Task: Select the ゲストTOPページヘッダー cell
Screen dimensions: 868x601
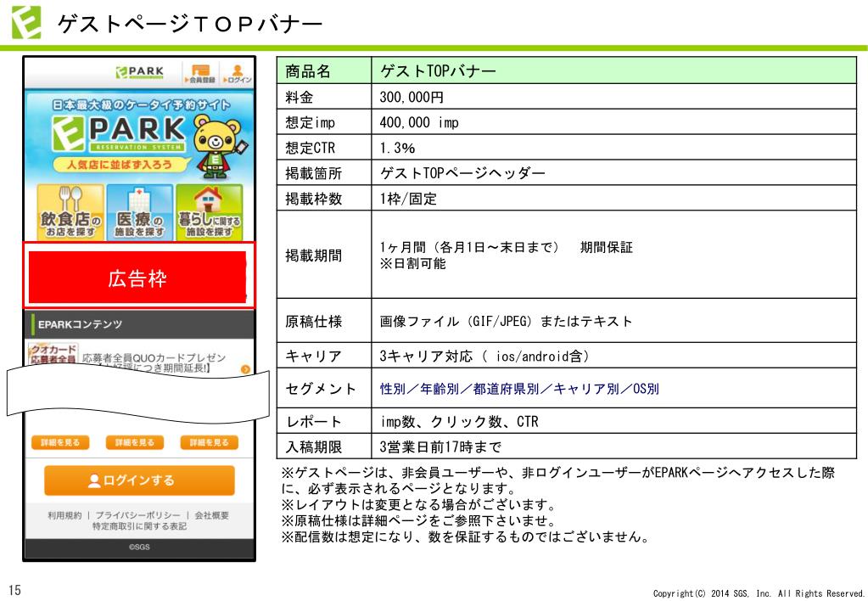Action: (614, 173)
